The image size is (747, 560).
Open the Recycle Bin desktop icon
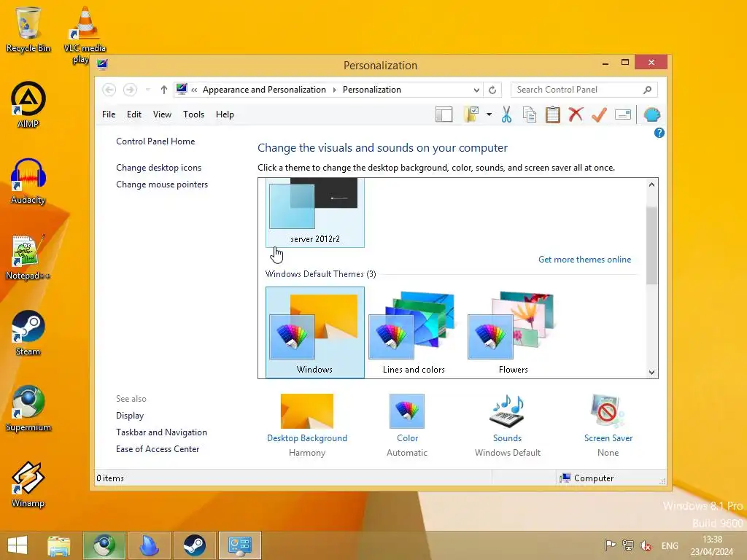click(x=28, y=29)
